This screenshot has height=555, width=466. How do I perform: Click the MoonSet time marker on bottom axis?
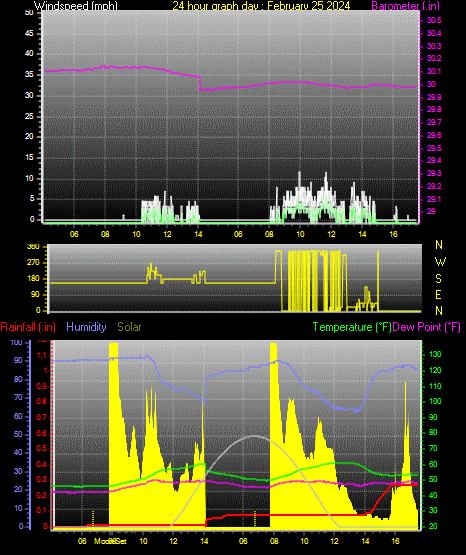click(110, 541)
